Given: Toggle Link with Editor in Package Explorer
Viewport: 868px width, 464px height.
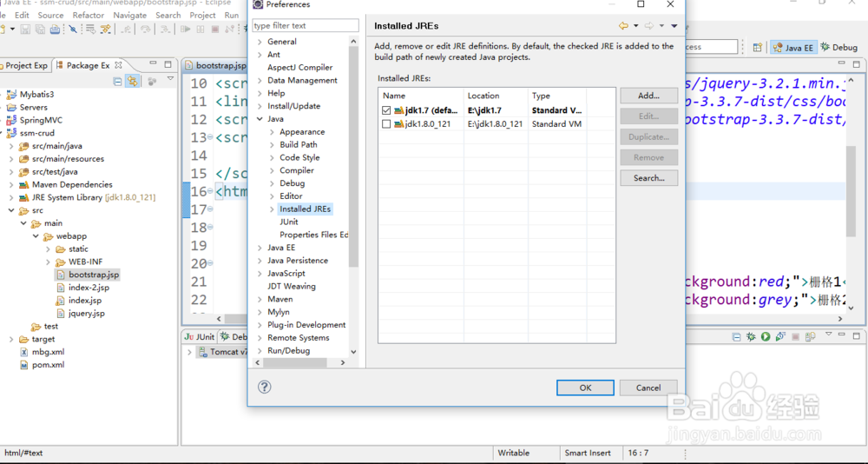Looking at the screenshot, I should [x=132, y=82].
